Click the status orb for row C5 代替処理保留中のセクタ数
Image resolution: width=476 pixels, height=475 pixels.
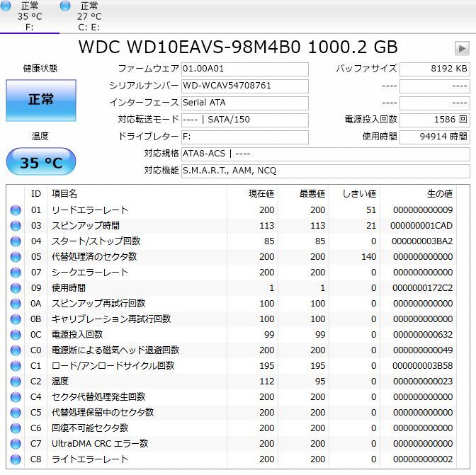[16, 413]
